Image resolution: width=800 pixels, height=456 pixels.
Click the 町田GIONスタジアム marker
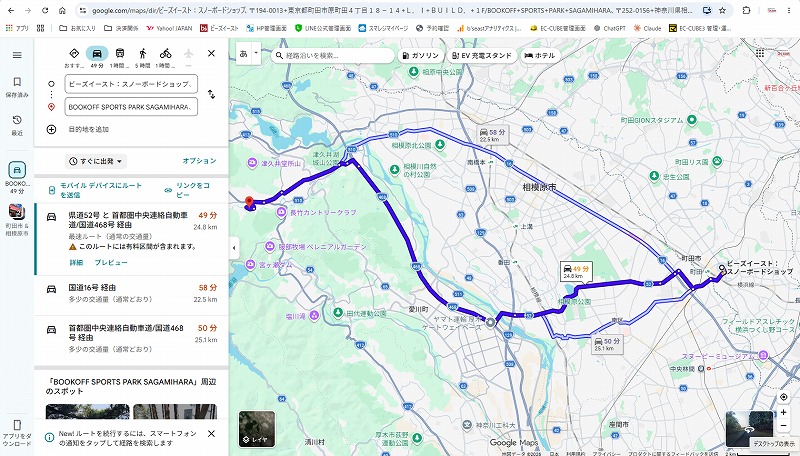[691, 120]
